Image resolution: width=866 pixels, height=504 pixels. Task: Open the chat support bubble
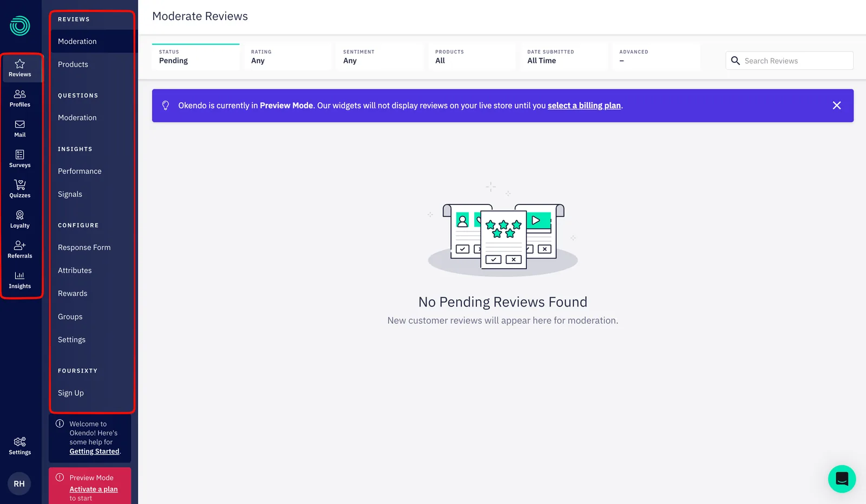(842, 479)
